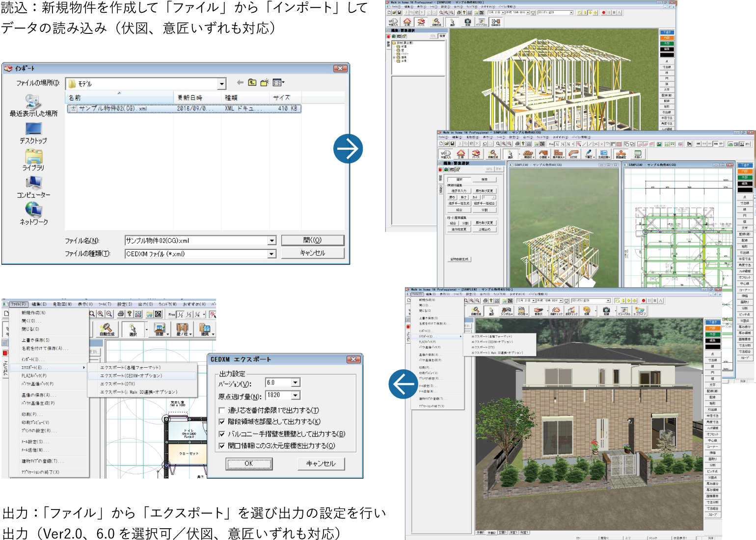Click 下書き pencil tool in middle-right window
This screenshot has height=540, width=756.
coord(589,154)
